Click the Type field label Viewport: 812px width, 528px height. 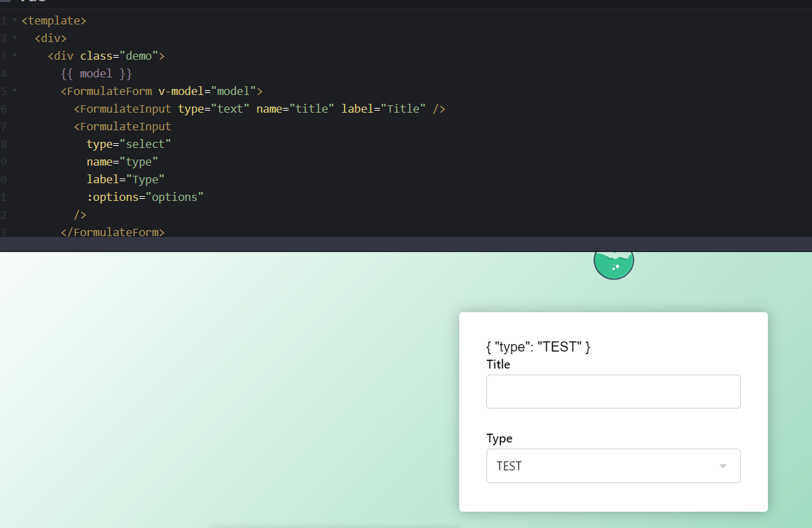499,438
